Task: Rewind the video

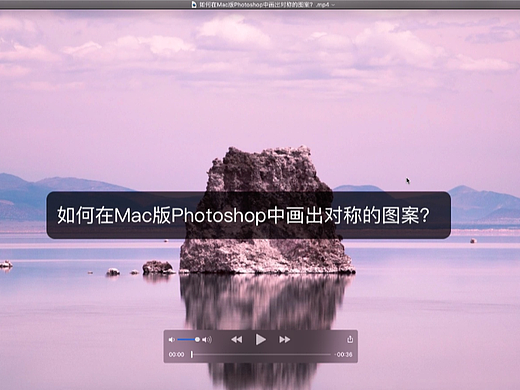Action: (x=237, y=340)
